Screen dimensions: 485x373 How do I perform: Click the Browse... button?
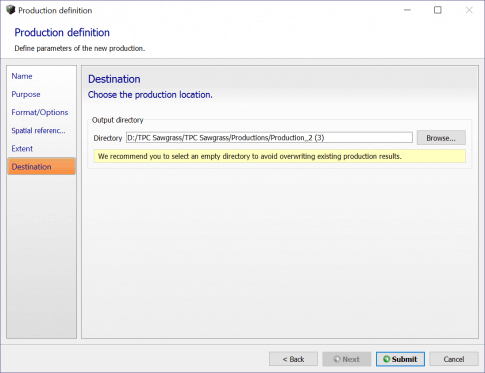coord(441,138)
